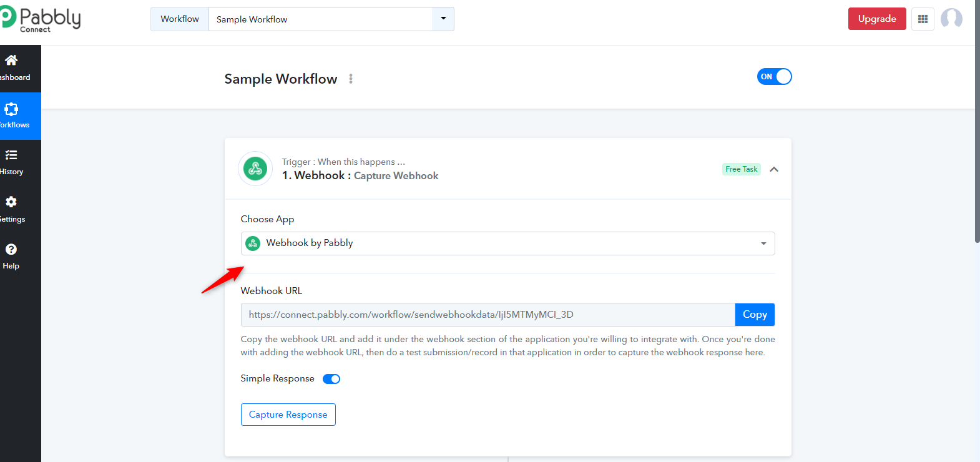This screenshot has height=462, width=980.
Task: Open the apps grid icon
Action: (x=923, y=19)
